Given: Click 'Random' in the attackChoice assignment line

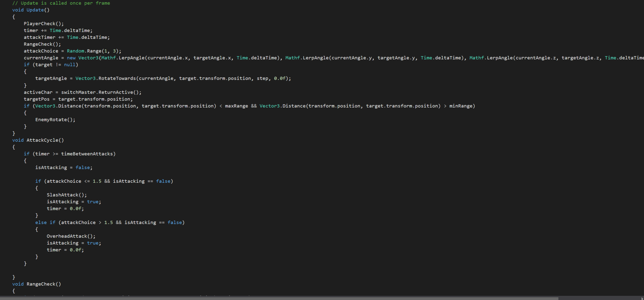Looking at the screenshot, I should click(x=75, y=51).
